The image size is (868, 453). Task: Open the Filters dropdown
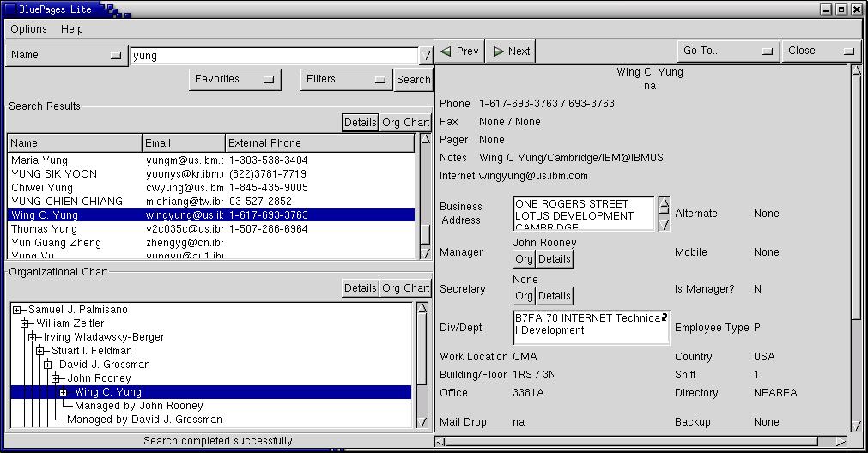346,79
